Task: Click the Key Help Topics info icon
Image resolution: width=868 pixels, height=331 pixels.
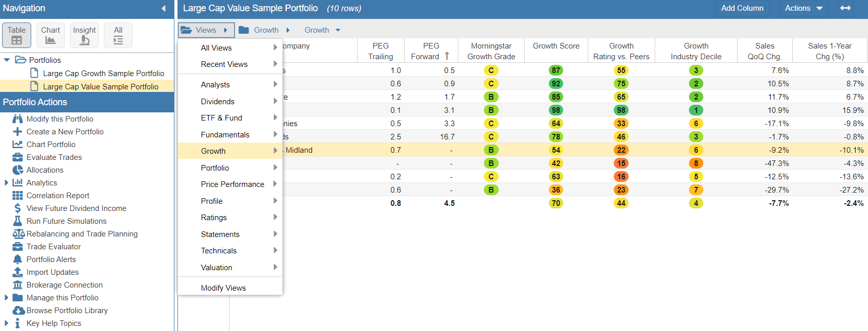Action: 17,323
